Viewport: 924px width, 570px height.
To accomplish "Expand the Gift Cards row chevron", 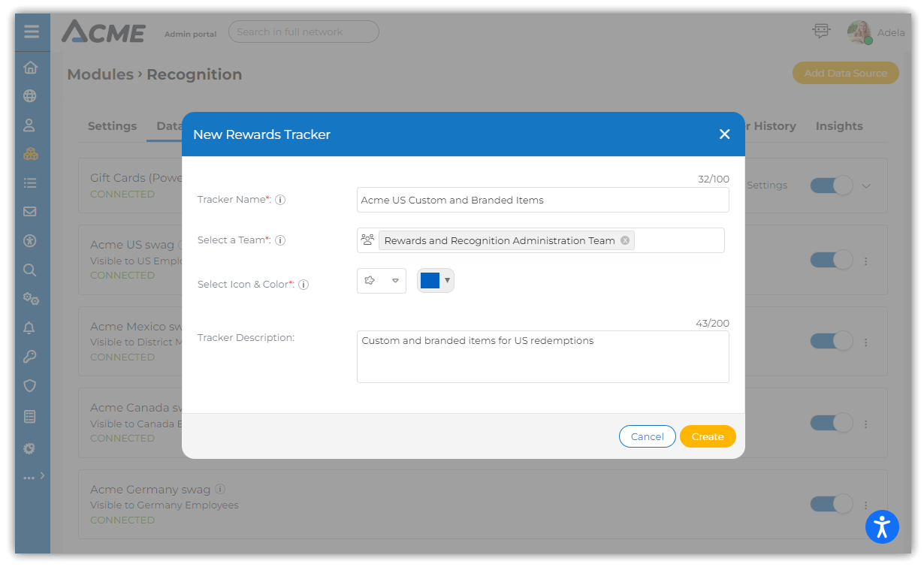I will click(x=866, y=185).
